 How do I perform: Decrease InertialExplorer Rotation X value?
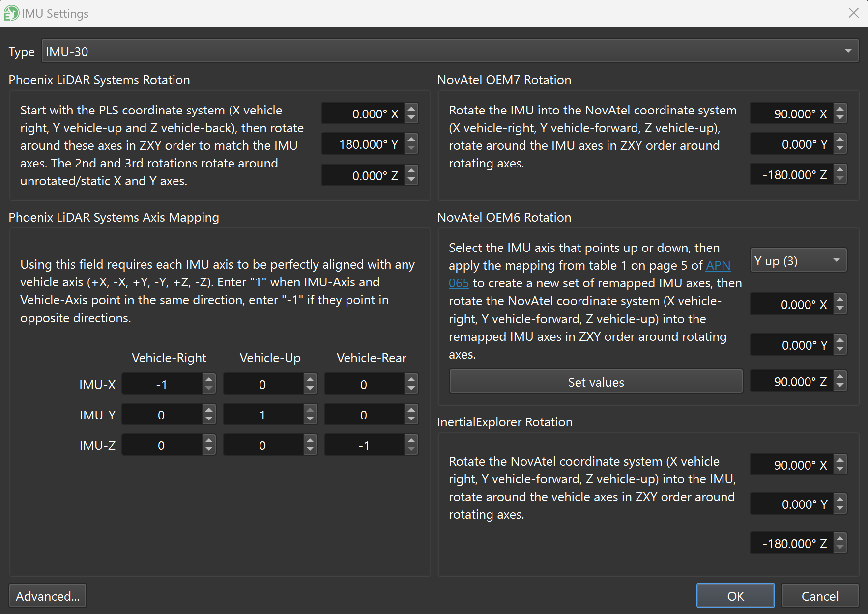[840, 470]
